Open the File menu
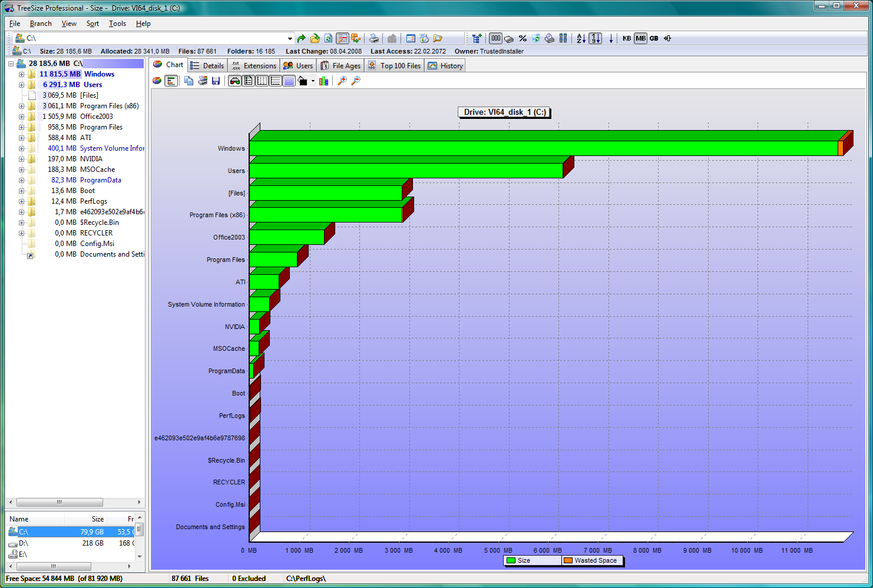The image size is (873, 588). [x=15, y=24]
